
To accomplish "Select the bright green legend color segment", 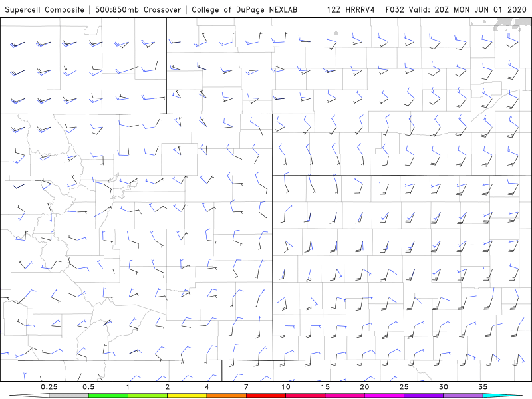I will point(108,396).
